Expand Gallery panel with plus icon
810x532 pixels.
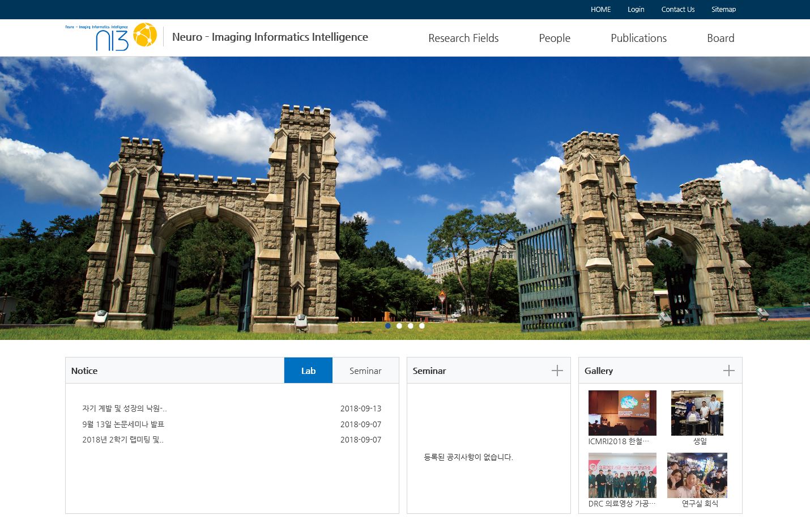pyautogui.click(x=728, y=371)
